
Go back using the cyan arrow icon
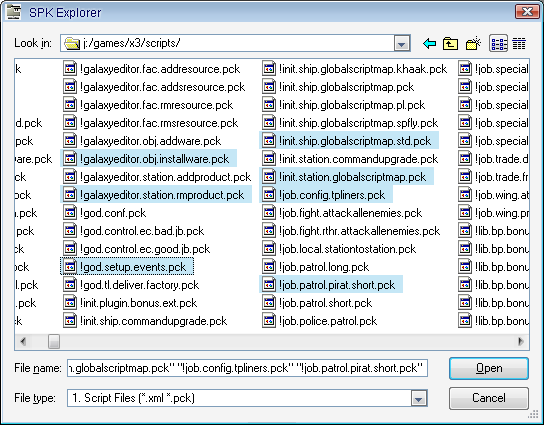point(430,44)
